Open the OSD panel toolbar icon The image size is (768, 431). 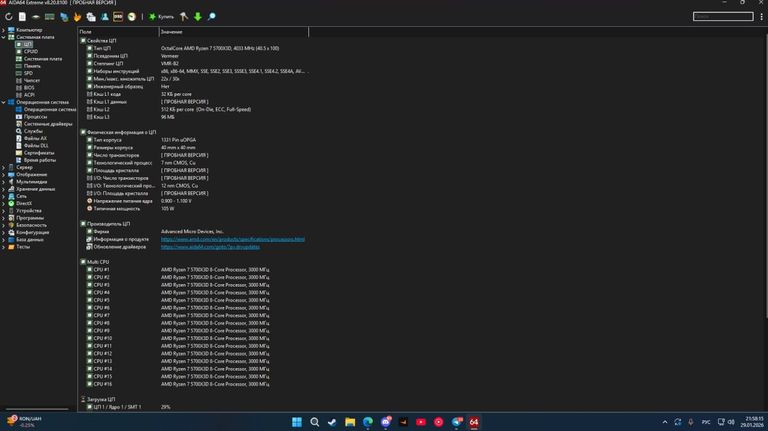pyautogui.click(x=118, y=17)
